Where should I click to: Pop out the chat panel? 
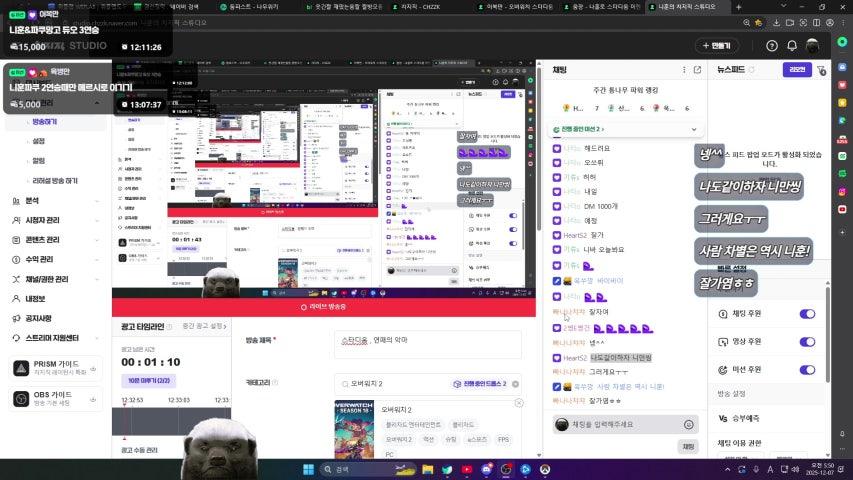697,70
